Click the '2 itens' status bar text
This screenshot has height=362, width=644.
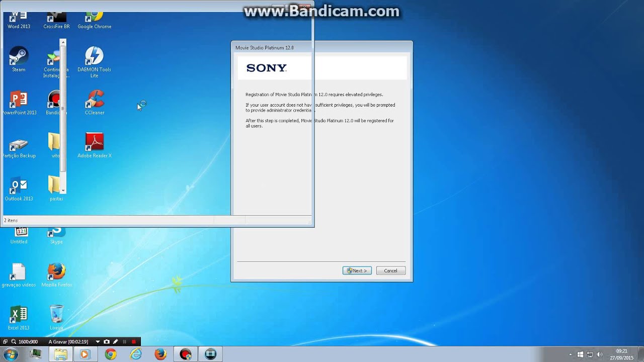tap(11, 220)
